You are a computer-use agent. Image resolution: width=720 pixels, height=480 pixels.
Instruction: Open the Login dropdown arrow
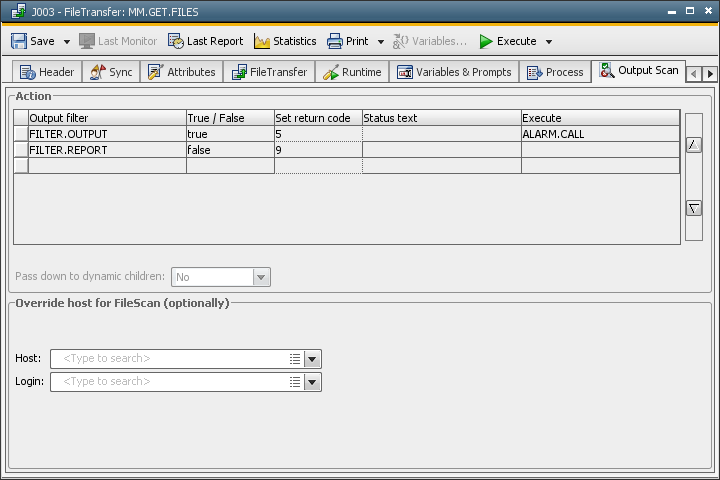click(312, 382)
